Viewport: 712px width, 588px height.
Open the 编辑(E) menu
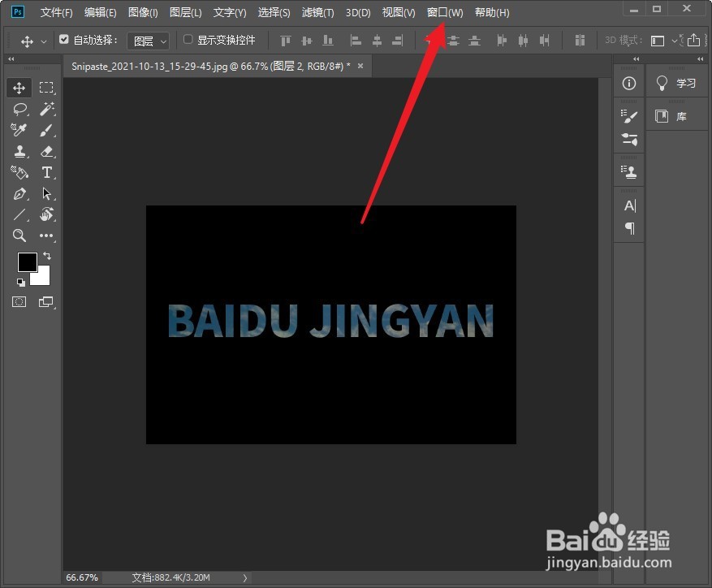click(101, 13)
